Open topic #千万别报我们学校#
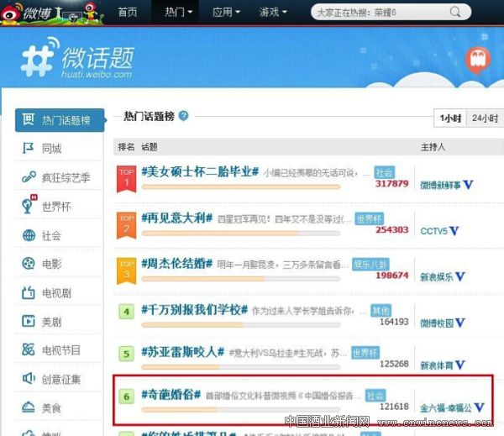The height and width of the screenshot is (436, 504). pyautogui.click(x=195, y=310)
